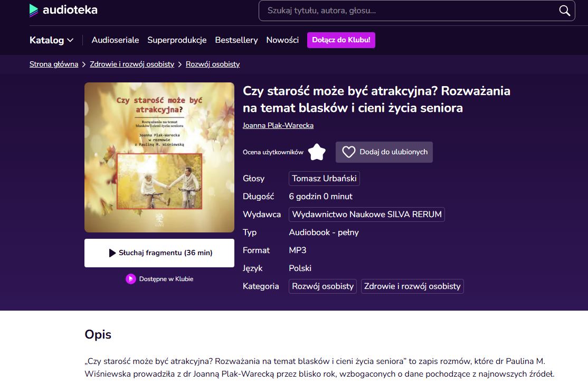Click the user rating star icon
Image resolution: width=588 pixels, height=383 pixels.
(317, 152)
